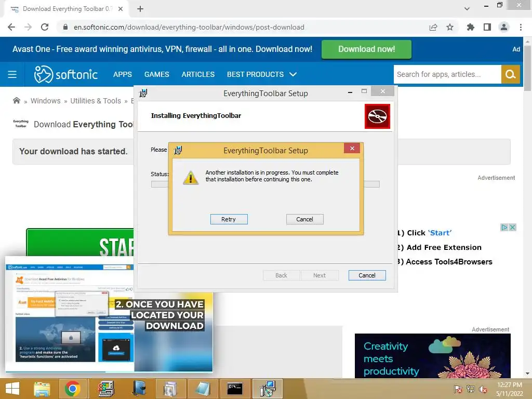Image resolution: width=532 pixels, height=399 pixels.
Task: Click the site lock icon in address bar
Action: pyautogui.click(x=65, y=27)
